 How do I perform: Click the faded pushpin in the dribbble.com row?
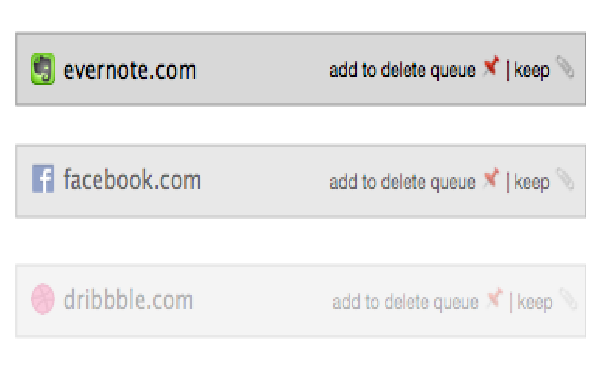tap(495, 298)
